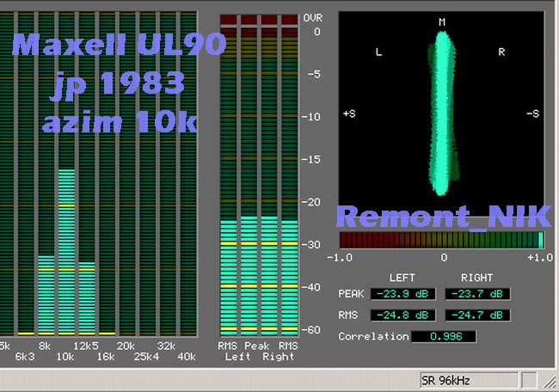The image size is (559, 392).
Task: Select the left PEAK -23.9 dB readout
Action: [403, 294]
